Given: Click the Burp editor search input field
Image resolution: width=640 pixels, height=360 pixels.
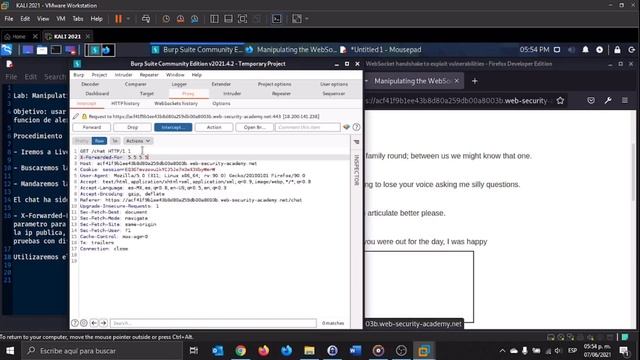Looking at the screenshot, I should (213, 323).
